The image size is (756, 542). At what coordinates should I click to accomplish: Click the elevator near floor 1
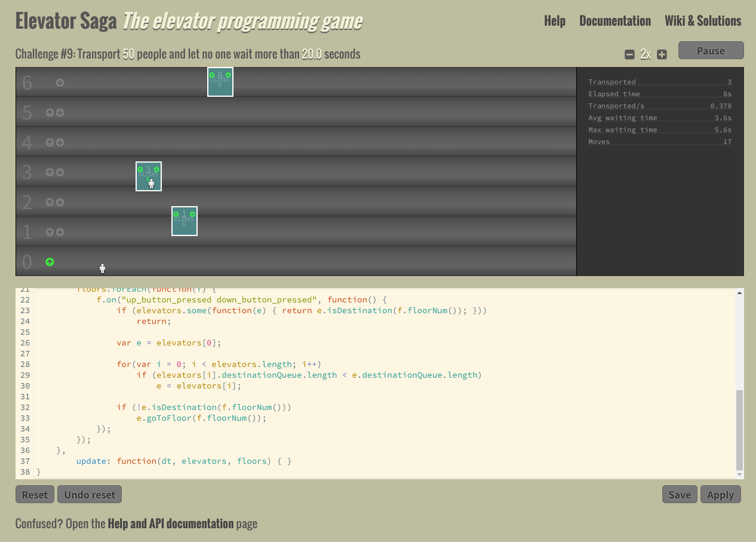click(185, 221)
